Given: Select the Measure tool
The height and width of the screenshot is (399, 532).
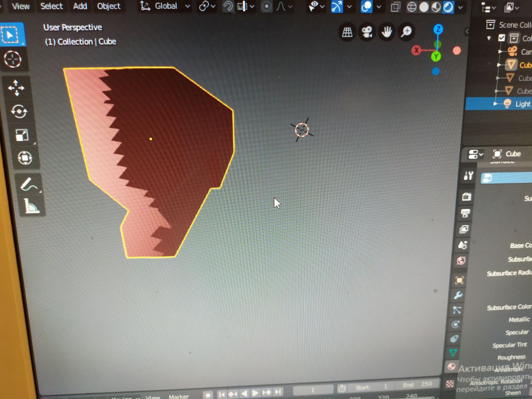Looking at the screenshot, I should (32, 206).
